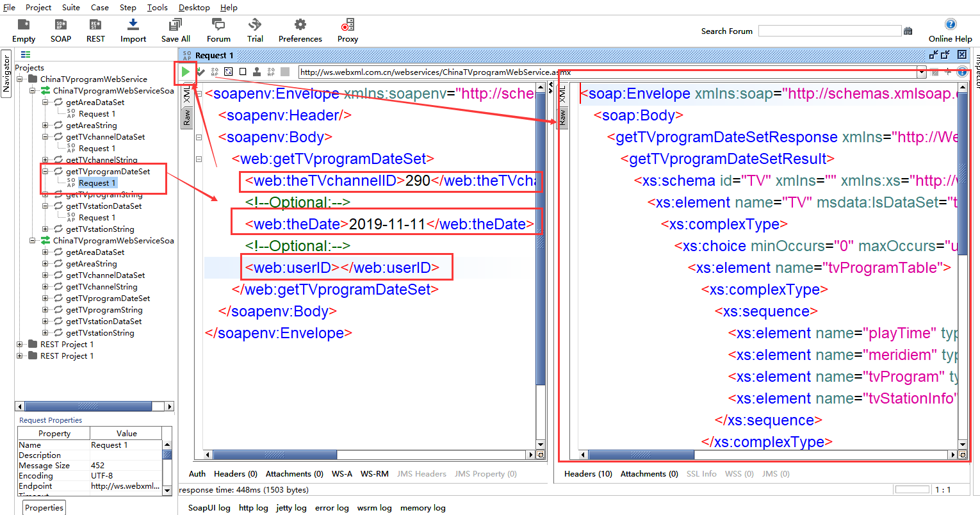
Task: Open Preferences via gear icon
Action: [x=300, y=30]
